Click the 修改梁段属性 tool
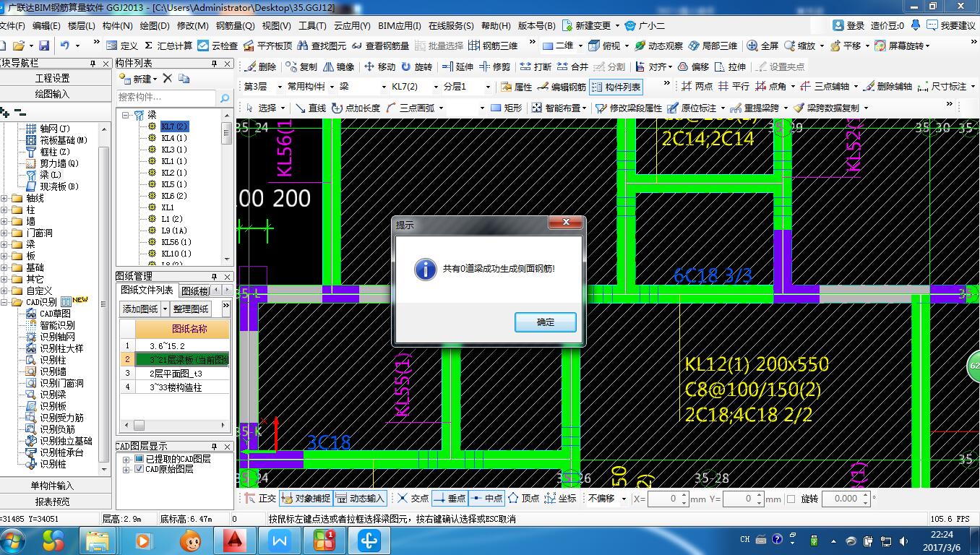The width and height of the screenshot is (980, 555). coord(629,108)
